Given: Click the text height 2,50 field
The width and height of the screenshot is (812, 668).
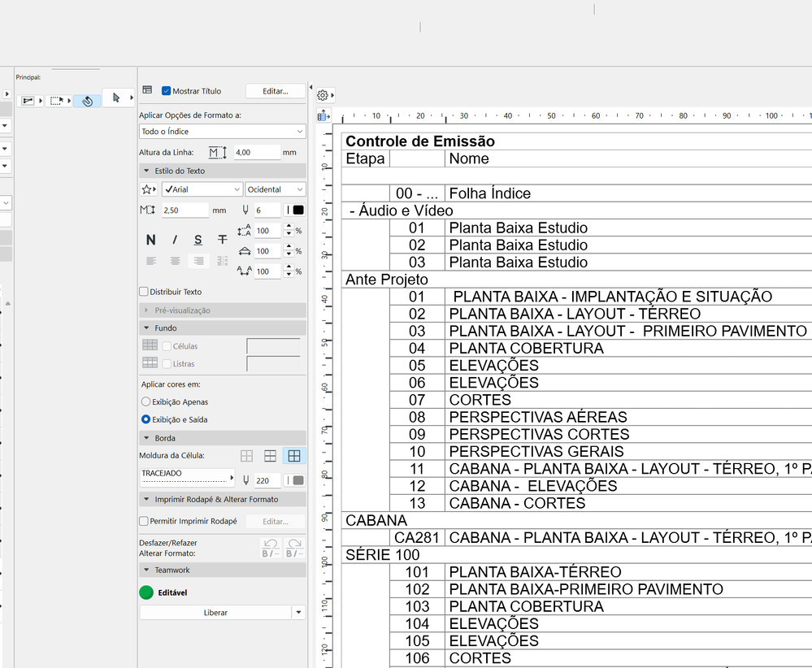Looking at the screenshot, I should click(x=185, y=210).
